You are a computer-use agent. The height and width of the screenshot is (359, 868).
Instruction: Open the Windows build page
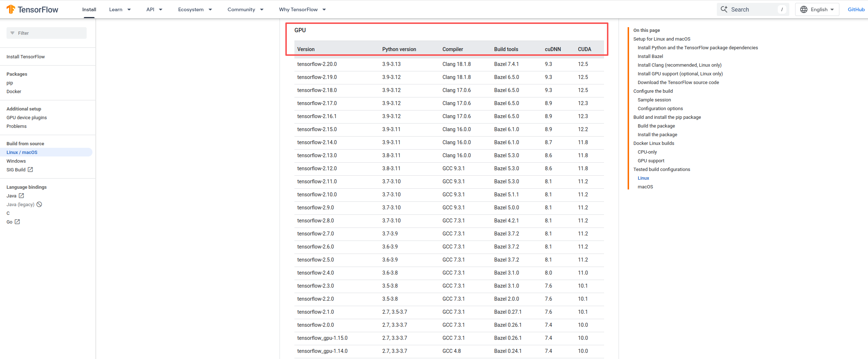click(16, 161)
